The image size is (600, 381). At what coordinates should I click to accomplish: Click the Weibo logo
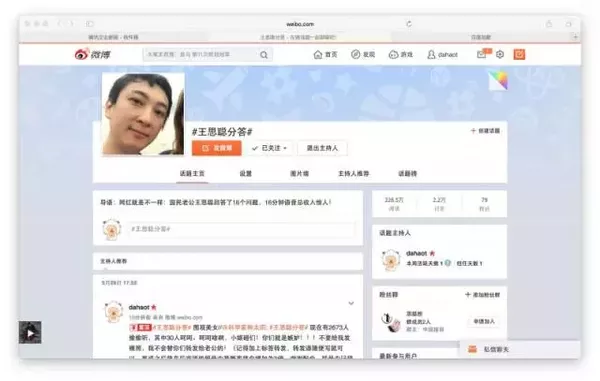(x=92, y=54)
